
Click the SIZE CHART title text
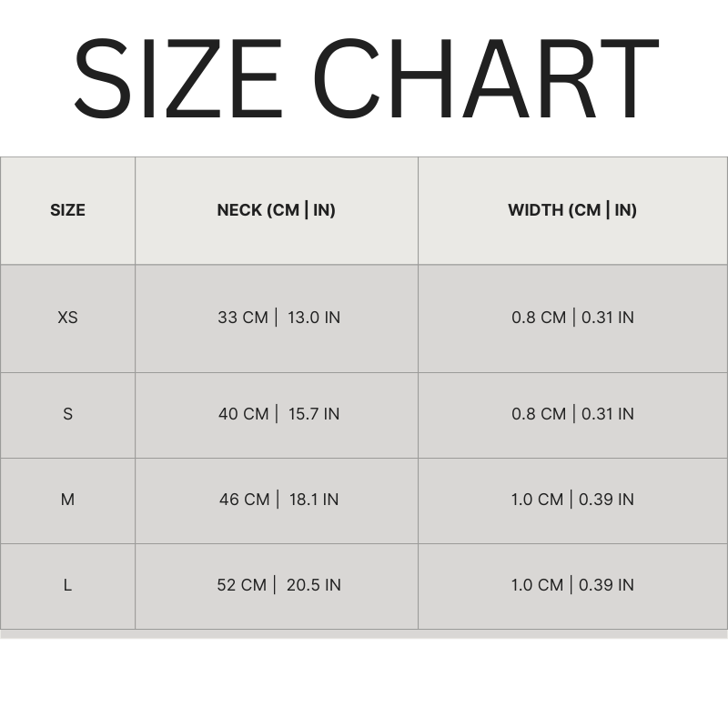[364, 79]
